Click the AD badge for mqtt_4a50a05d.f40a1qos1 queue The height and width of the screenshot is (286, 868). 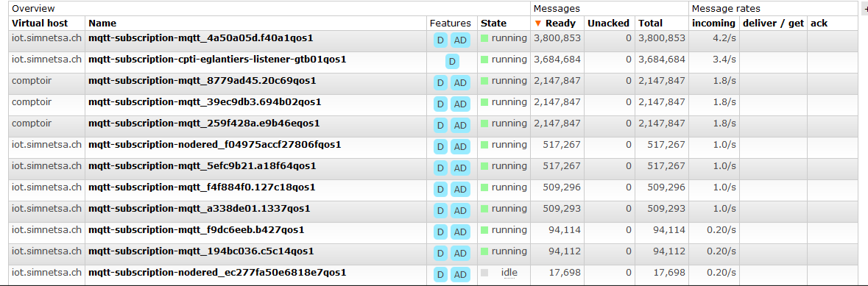(x=460, y=40)
